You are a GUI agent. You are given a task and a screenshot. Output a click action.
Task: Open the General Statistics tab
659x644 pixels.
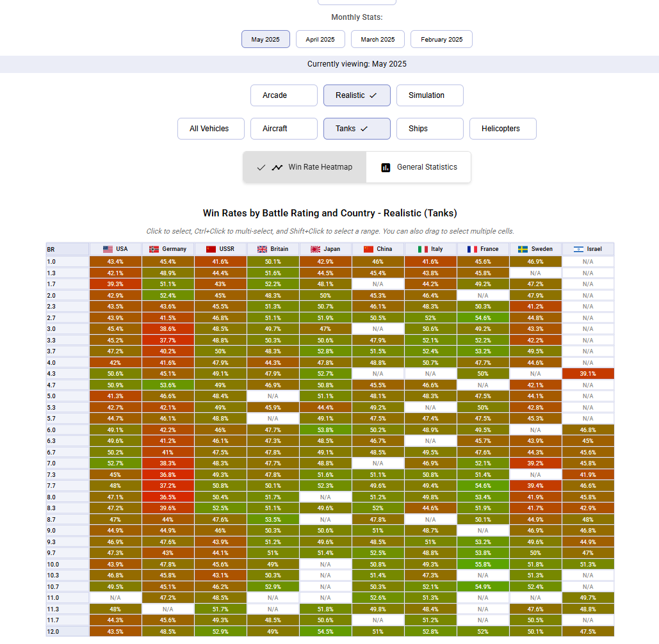(419, 167)
